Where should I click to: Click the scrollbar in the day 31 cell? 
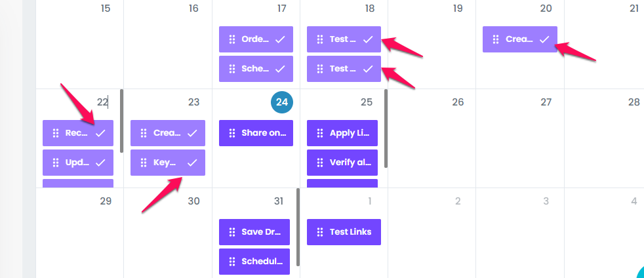(298, 227)
